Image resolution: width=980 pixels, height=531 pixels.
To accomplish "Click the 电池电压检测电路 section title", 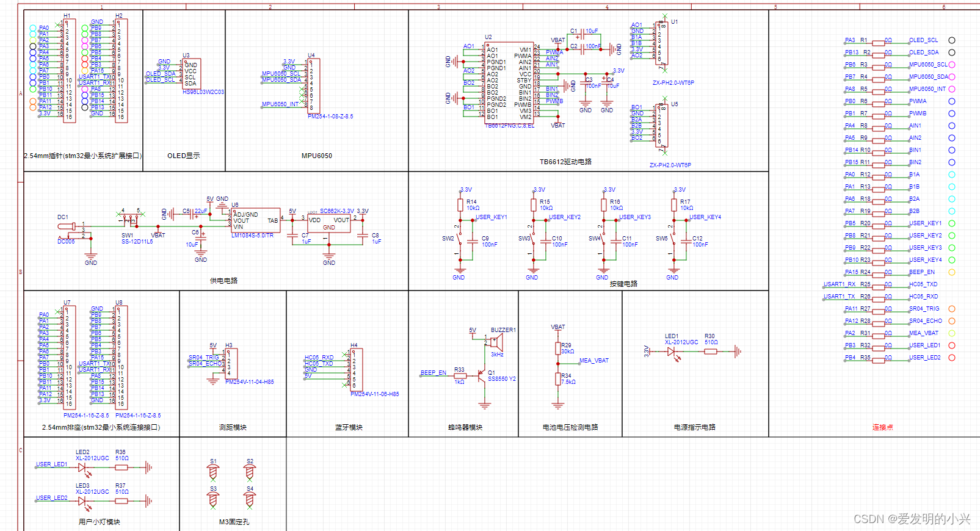I will (570, 428).
